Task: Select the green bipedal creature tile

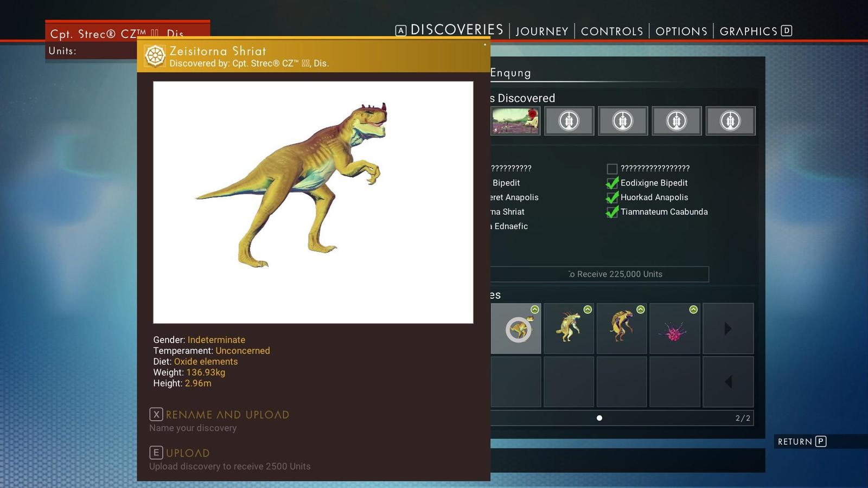Action: (x=569, y=329)
